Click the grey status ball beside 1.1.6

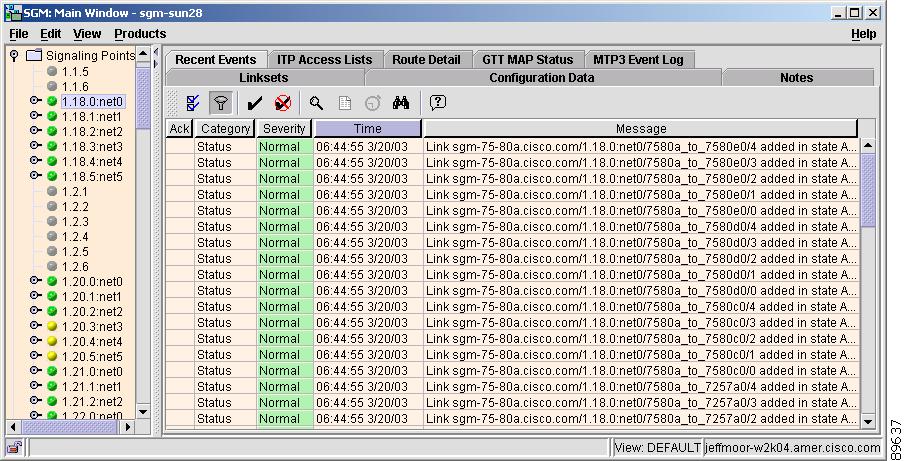pos(52,86)
